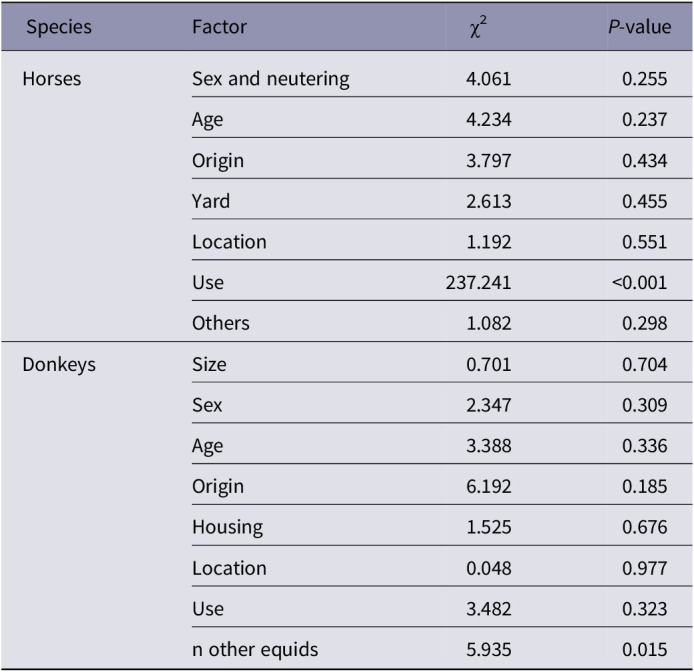This screenshot has height=672, width=694.
Task: Click the Factor column header
Action: (219, 27)
